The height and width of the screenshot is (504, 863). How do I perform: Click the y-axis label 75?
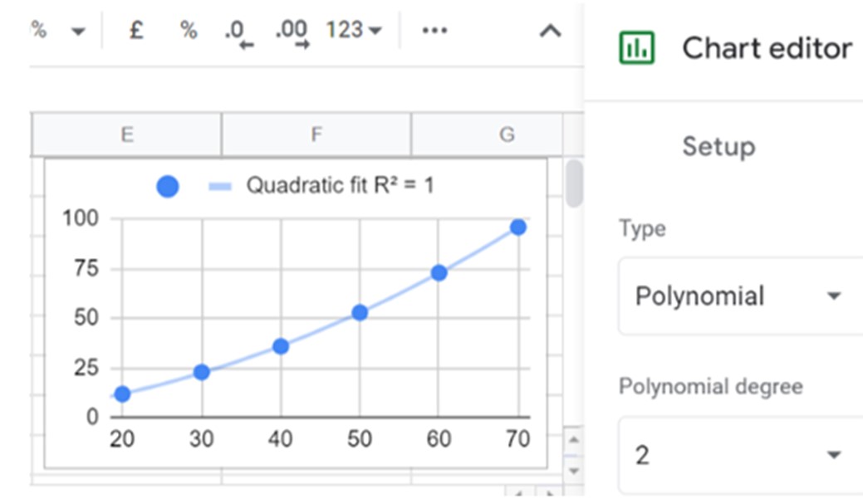(86, 268)
